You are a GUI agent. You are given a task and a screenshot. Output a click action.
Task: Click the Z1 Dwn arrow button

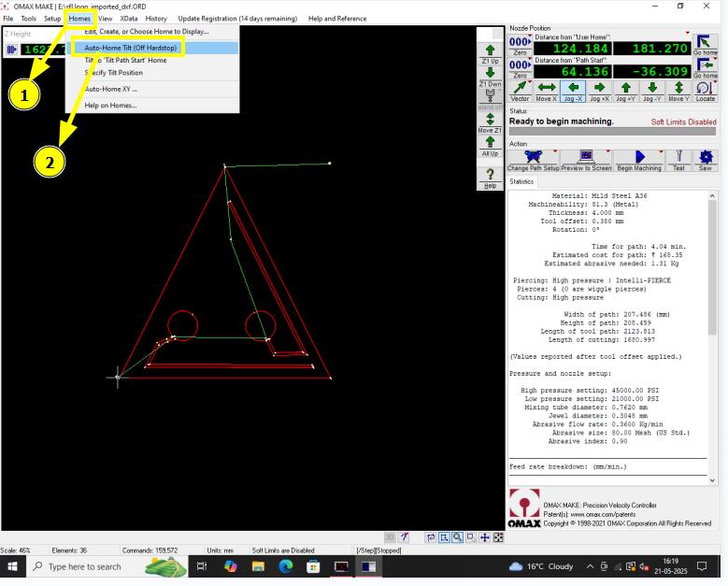coord(490,77)
